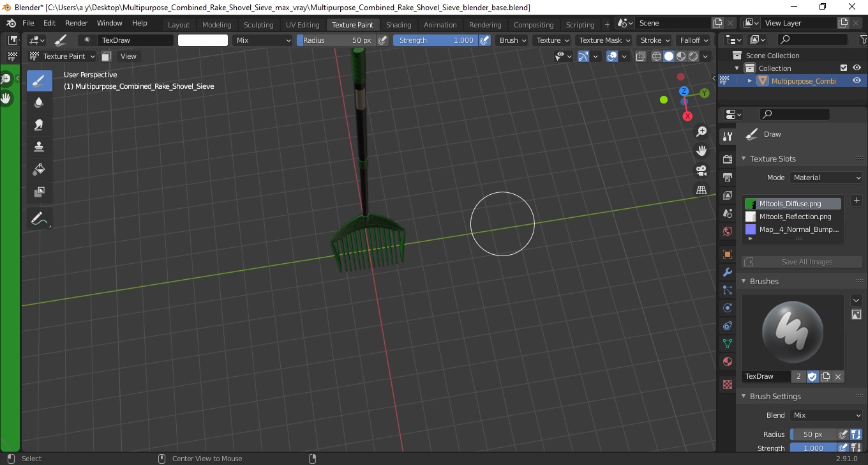868x465 pixels.
Task: Click Save All Images button
Action: coord(802,262)
